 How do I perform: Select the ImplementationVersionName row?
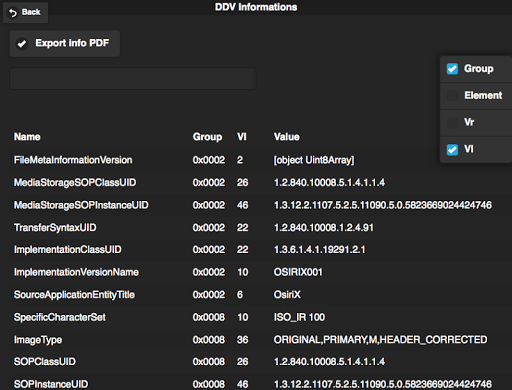(256, 272)
